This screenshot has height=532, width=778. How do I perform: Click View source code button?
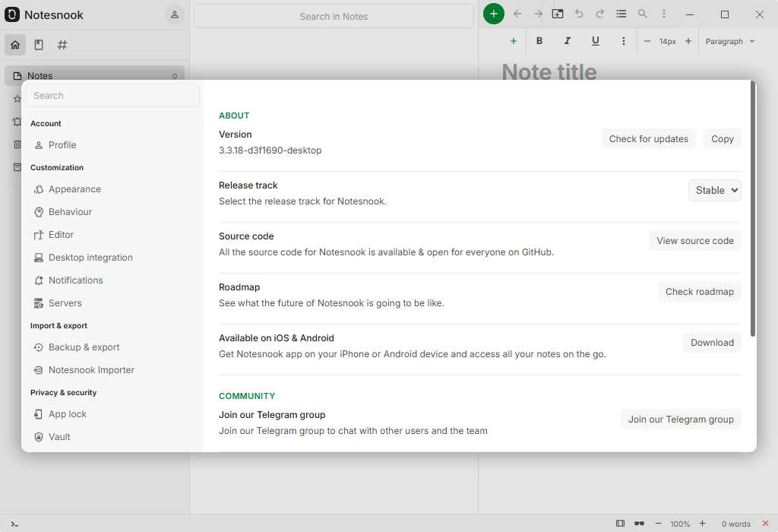694,241
